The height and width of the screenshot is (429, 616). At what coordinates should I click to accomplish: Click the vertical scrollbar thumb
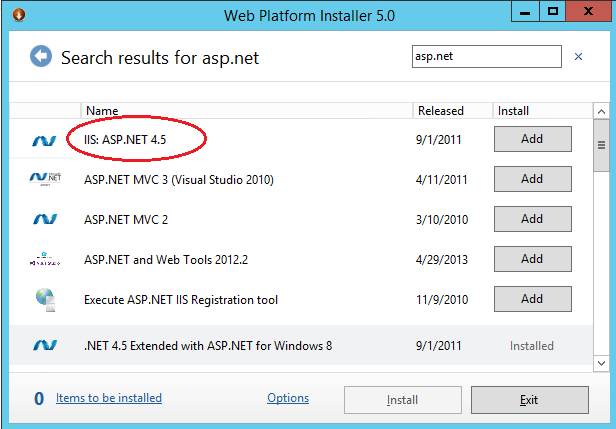[601, 145]
